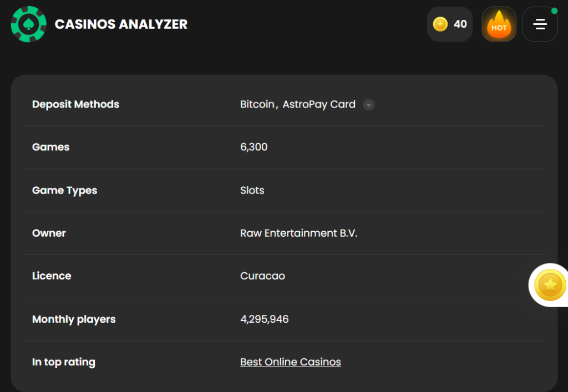
Task: Click the Deposit Methods row label
Action: [x=75, y=104]
